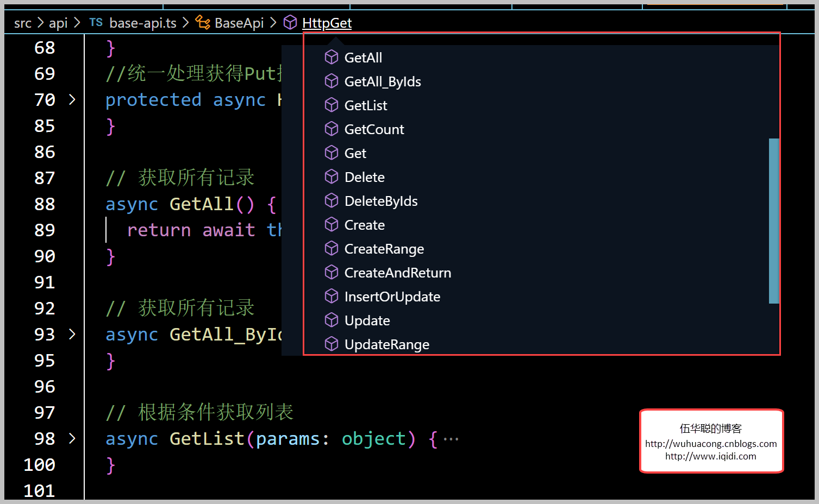Unfold the GetAll_ByIds block at line 93
The image size is (819, 504).
point(72,334)
